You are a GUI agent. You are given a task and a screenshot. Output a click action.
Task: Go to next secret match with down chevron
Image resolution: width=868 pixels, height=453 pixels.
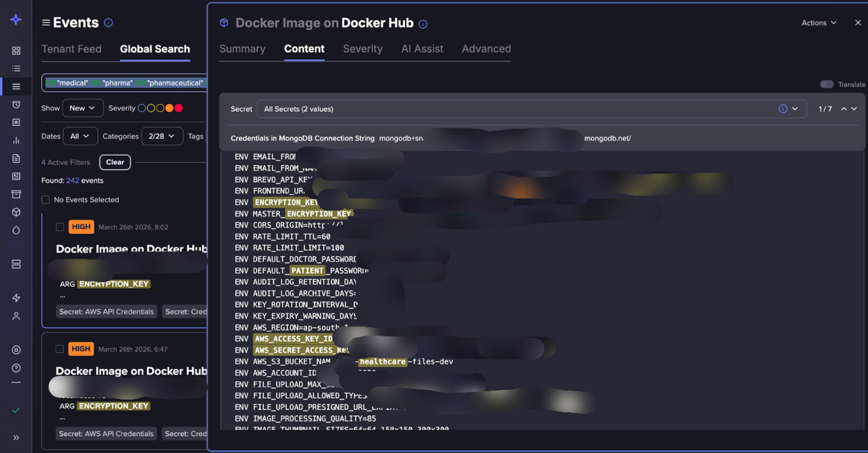(x=854, y=109)
